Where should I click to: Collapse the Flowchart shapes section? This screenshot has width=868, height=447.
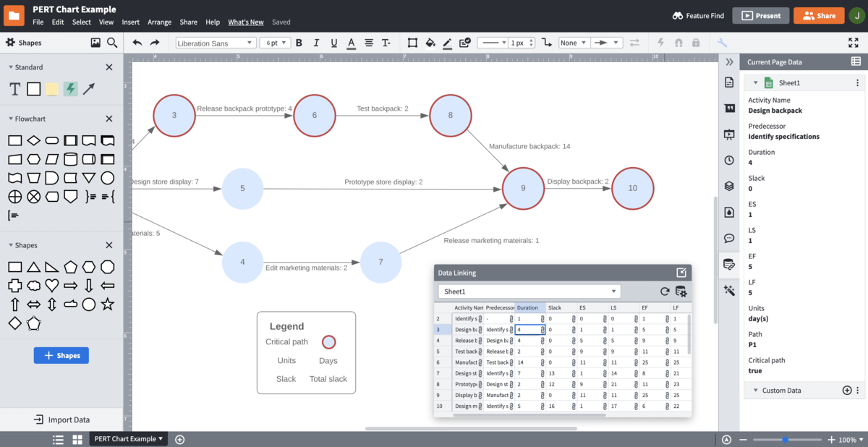(12, 119)
